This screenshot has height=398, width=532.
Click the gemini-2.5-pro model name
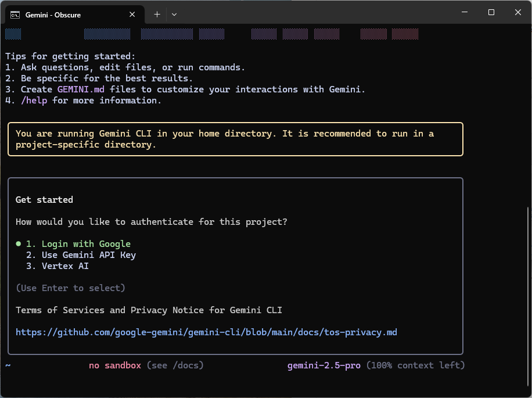point(323,365)
